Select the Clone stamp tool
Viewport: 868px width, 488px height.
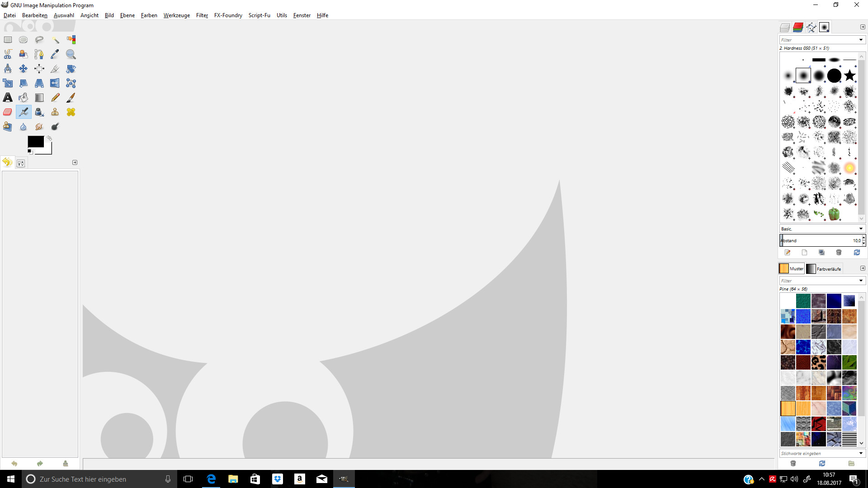(x=55, y=112)
